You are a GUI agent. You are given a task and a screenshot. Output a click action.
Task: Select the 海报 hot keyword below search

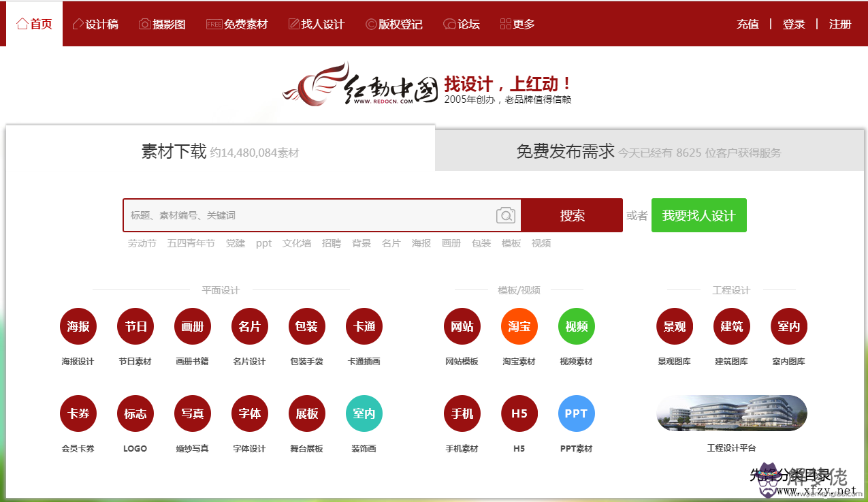pos(421,243)
